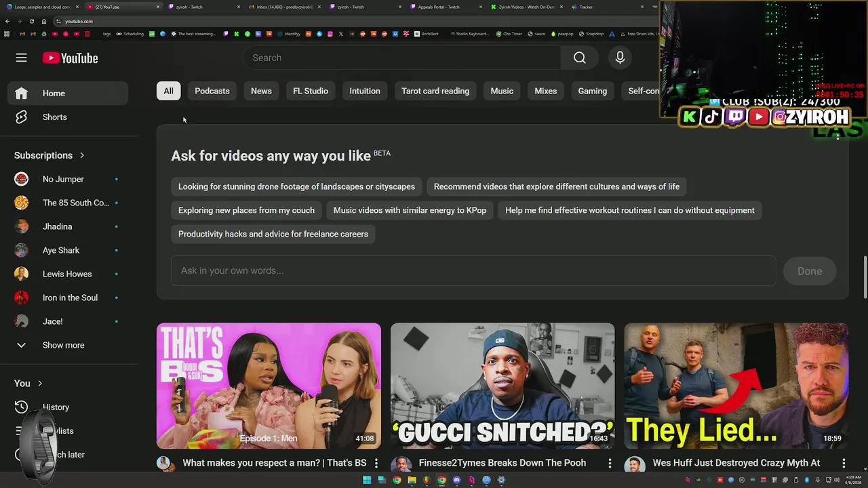Click browser back arrow button
Viewport: 868px width, 488px height.
pyautogui.click(x=7, y=21)
